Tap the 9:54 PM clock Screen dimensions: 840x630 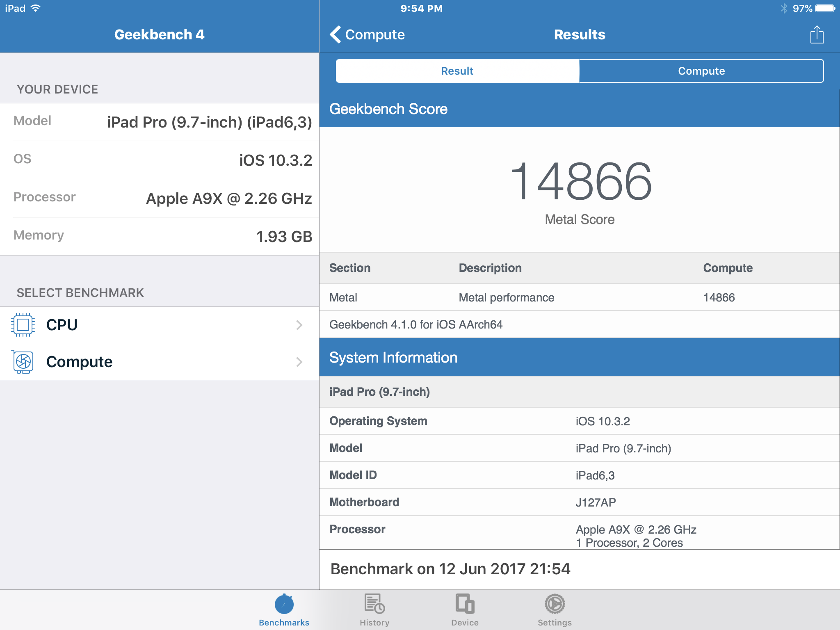tap(421, 9)
